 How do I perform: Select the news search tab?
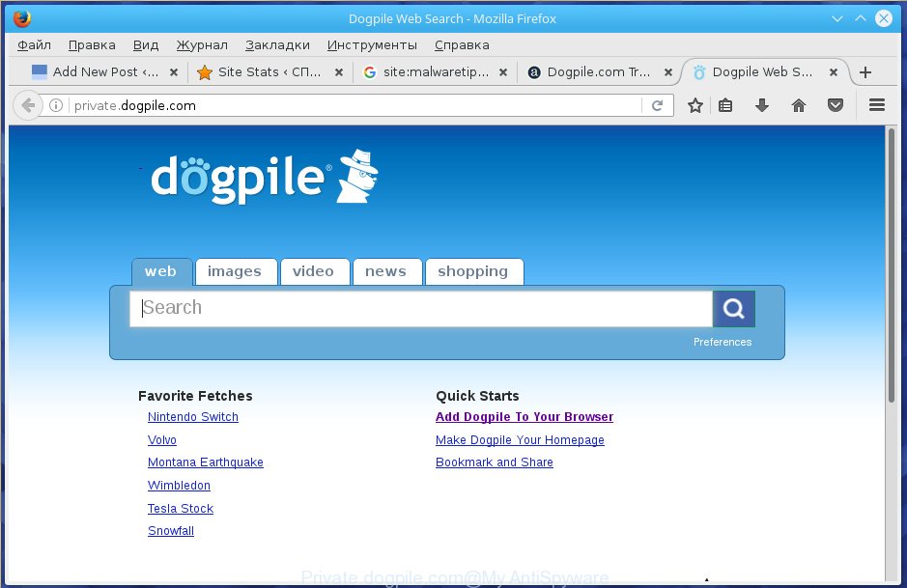pos(385,271)
